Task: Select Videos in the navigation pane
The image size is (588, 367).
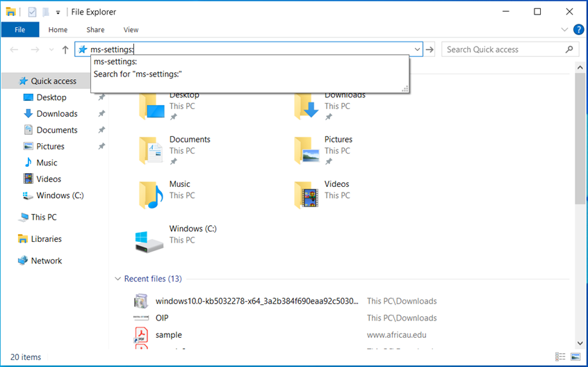Action: 49,179
